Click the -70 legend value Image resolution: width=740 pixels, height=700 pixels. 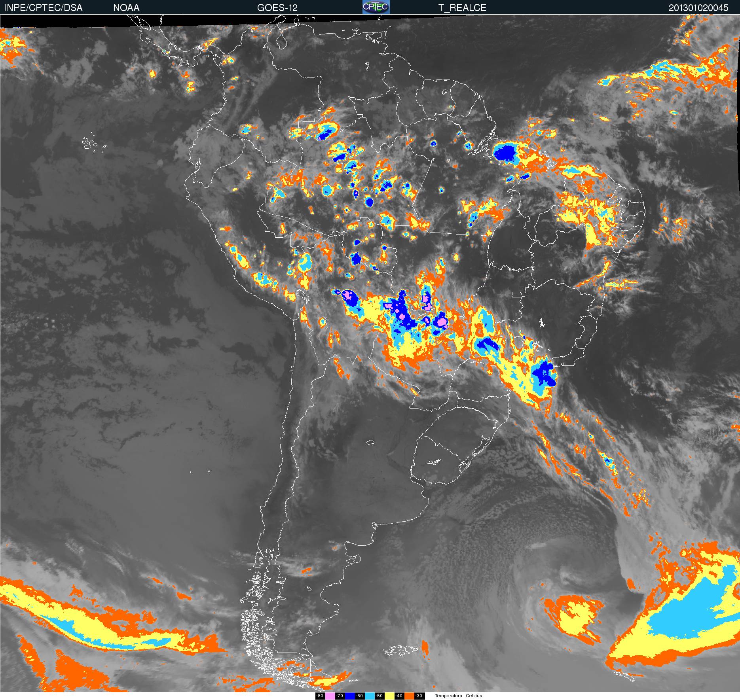click(x=340, y=696)
